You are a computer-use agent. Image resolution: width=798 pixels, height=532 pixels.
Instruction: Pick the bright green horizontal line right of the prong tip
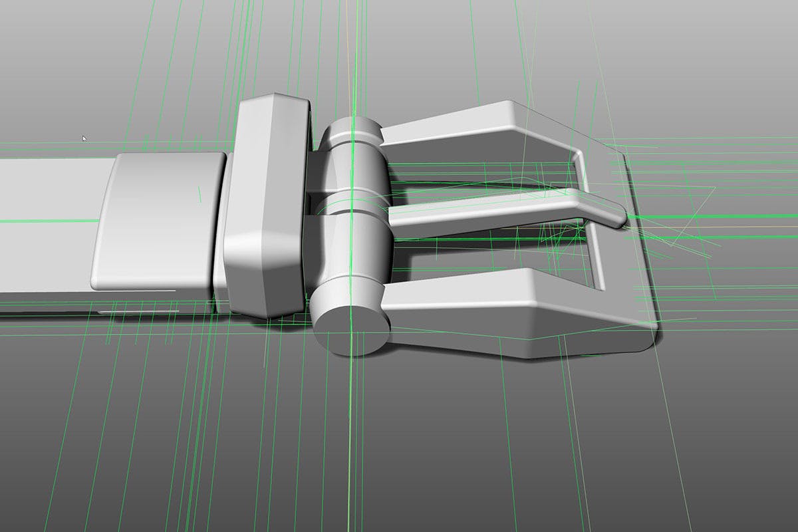click(718, 216)
